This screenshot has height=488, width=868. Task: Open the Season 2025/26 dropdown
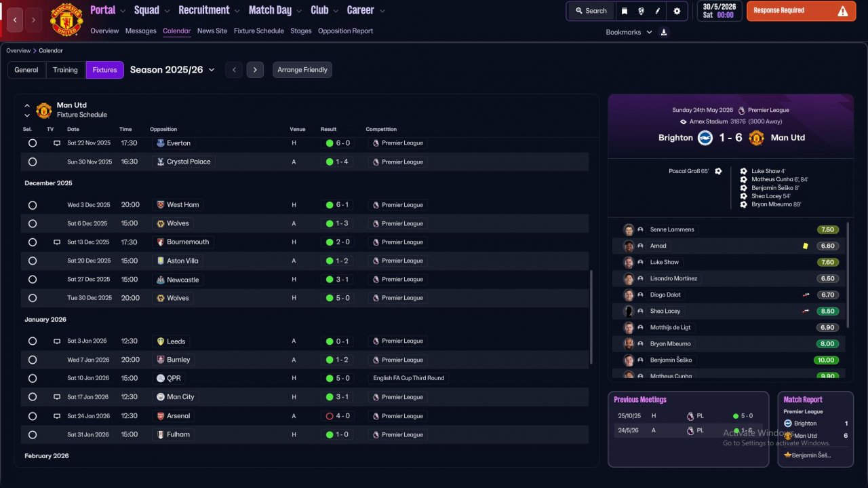172,70
